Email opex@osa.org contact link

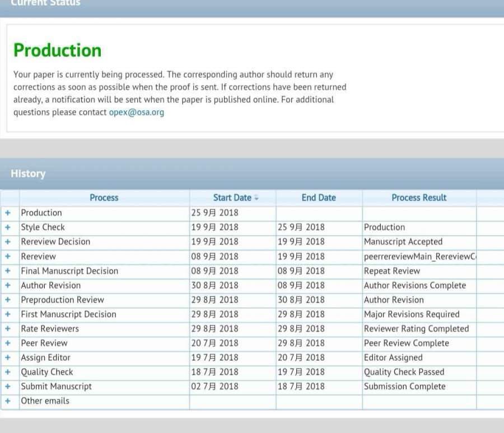pos(136,112)
